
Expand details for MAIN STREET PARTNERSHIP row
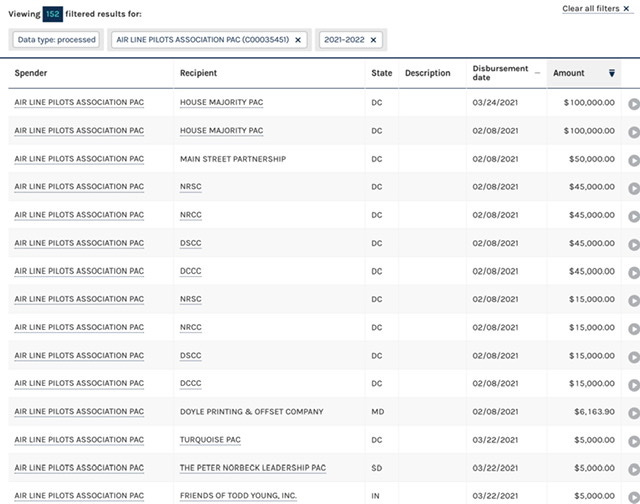click(x=633, y=160)
